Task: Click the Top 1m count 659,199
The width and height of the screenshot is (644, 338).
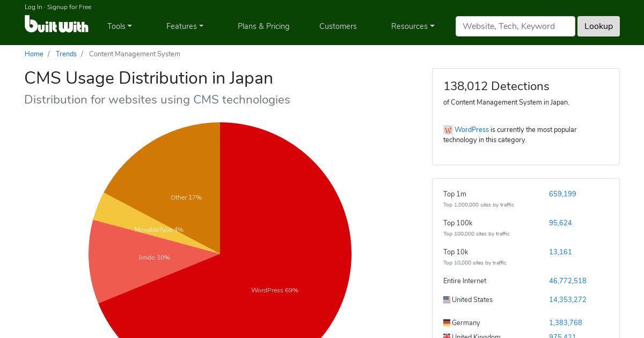Action: pos(562,194)
